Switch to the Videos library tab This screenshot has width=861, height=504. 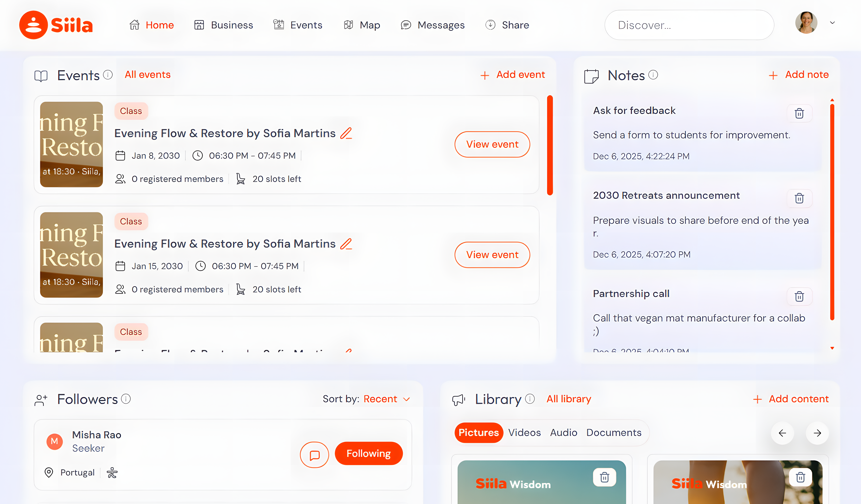[x=524, y=433]
